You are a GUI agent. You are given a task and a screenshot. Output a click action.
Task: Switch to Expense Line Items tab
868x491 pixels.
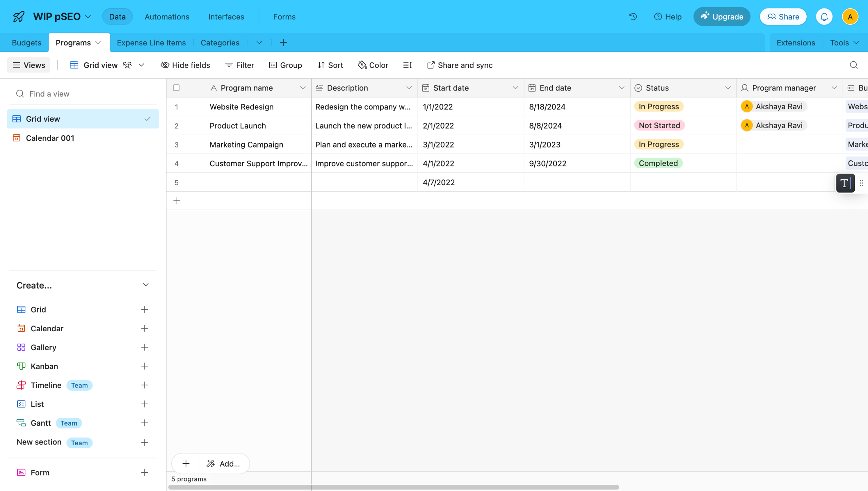point(151,43)
